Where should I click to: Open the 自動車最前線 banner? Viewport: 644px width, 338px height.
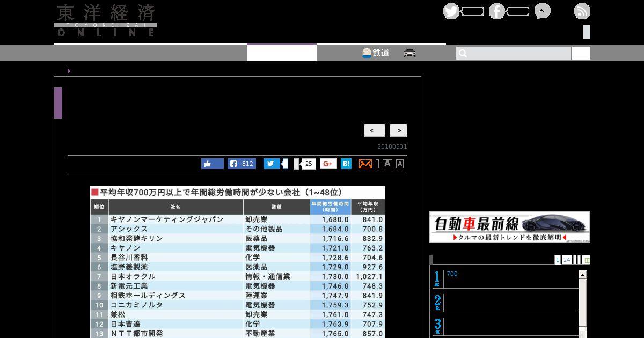point(510,227)
